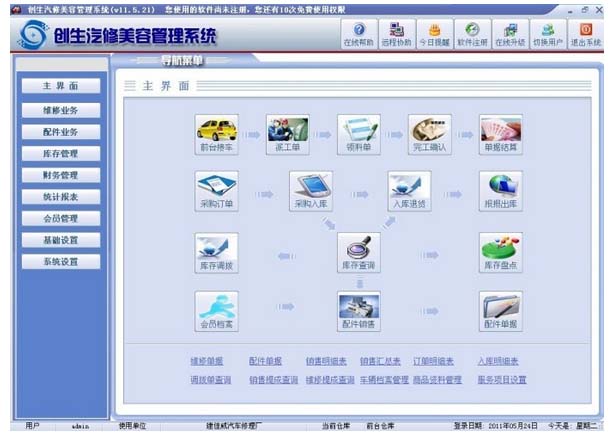Launch the 库存查询 inventory query icon

(x=358, y=249)
